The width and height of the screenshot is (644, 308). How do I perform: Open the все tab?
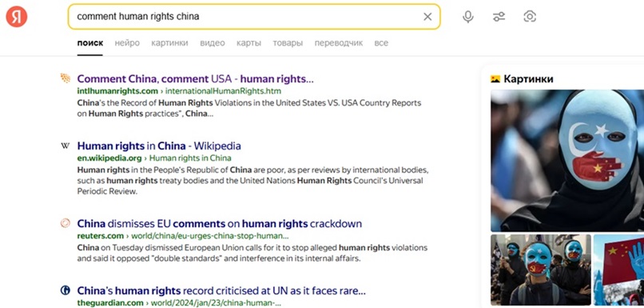tap(381, 42)
